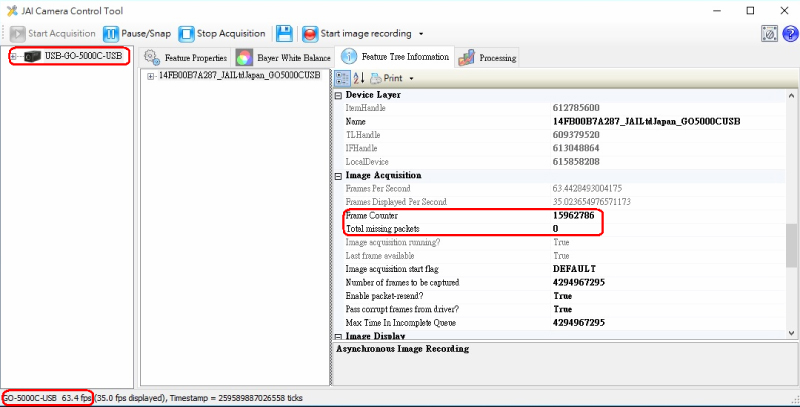Select the 14FB00B7A287_JAILtdJapan_GO5000CUSB tree item

point(239,75)
